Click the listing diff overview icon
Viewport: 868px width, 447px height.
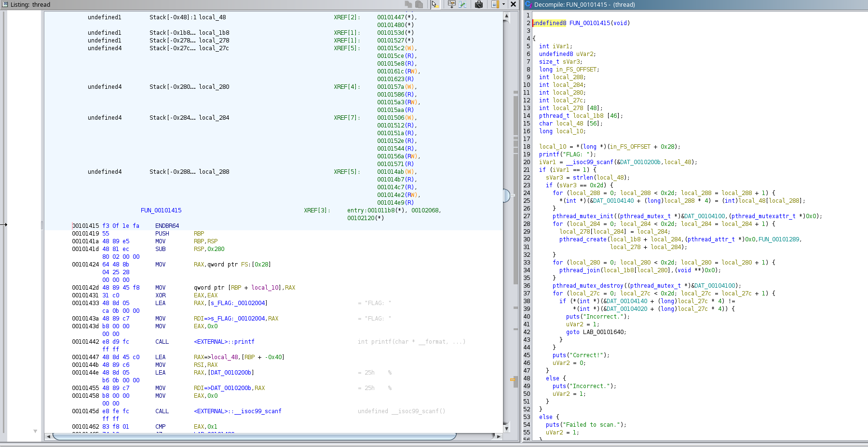[x=463, y=4]
